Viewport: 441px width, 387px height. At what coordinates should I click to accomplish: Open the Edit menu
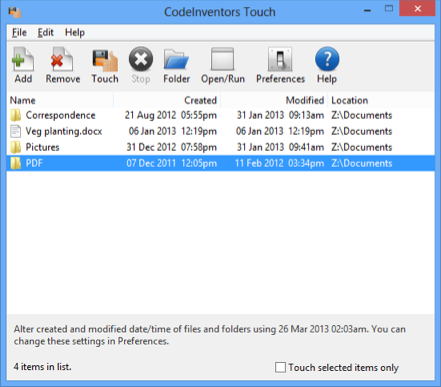(45, 33)
